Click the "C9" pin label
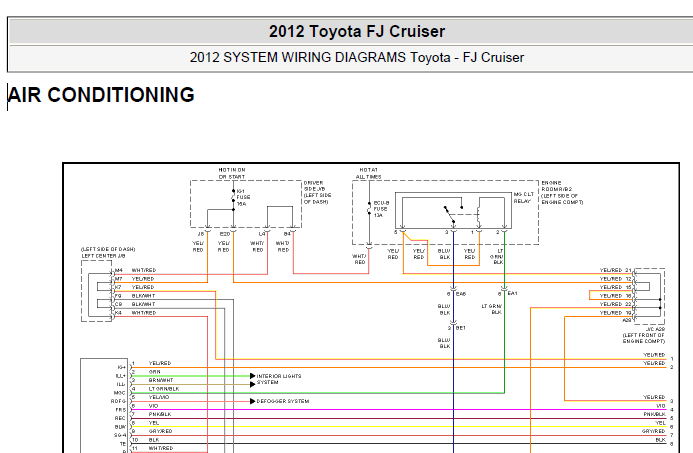The image size is (693, 453). (x=118, y=304)
